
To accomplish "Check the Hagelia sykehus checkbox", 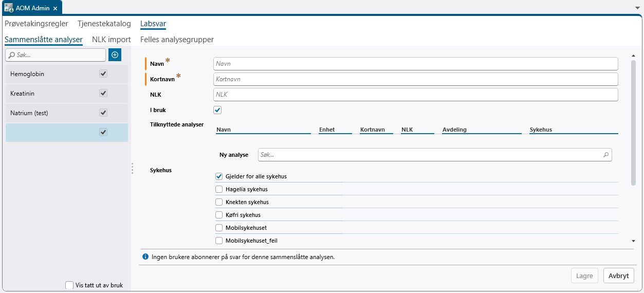I will tap(219, 189).
